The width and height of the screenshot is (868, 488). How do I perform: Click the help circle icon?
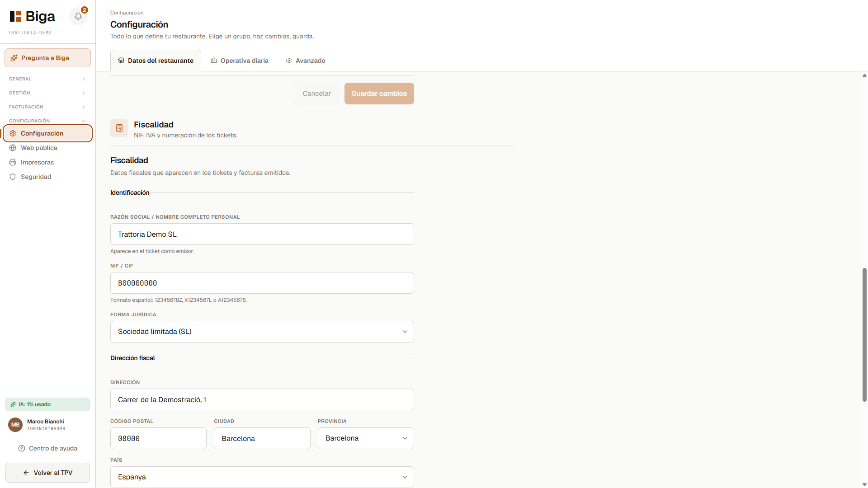(x=22, y=448)
